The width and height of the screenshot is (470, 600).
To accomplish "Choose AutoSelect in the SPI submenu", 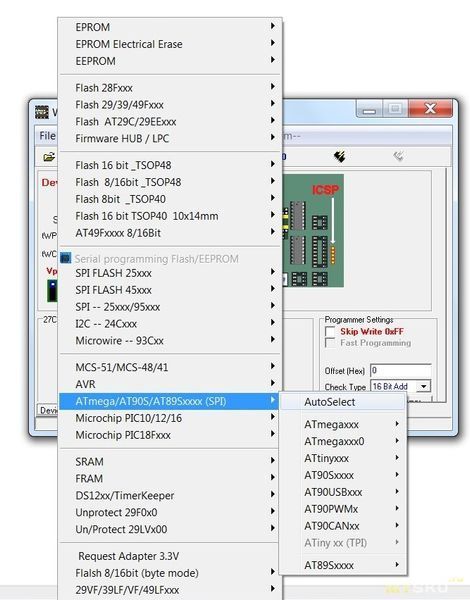I will [x=343, y=402].
